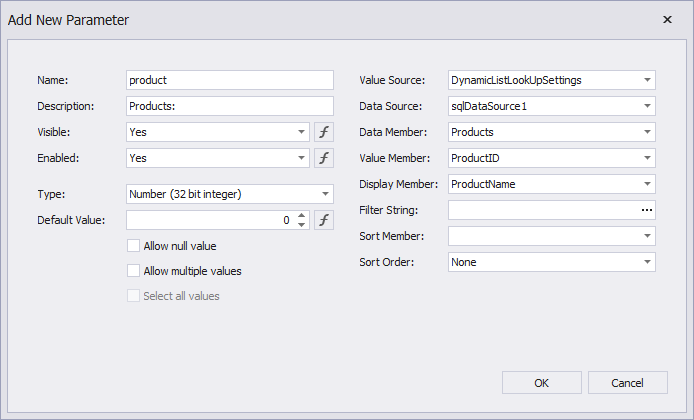
Task: Decrease Default Value with down spinner
Action: point(301,224)
